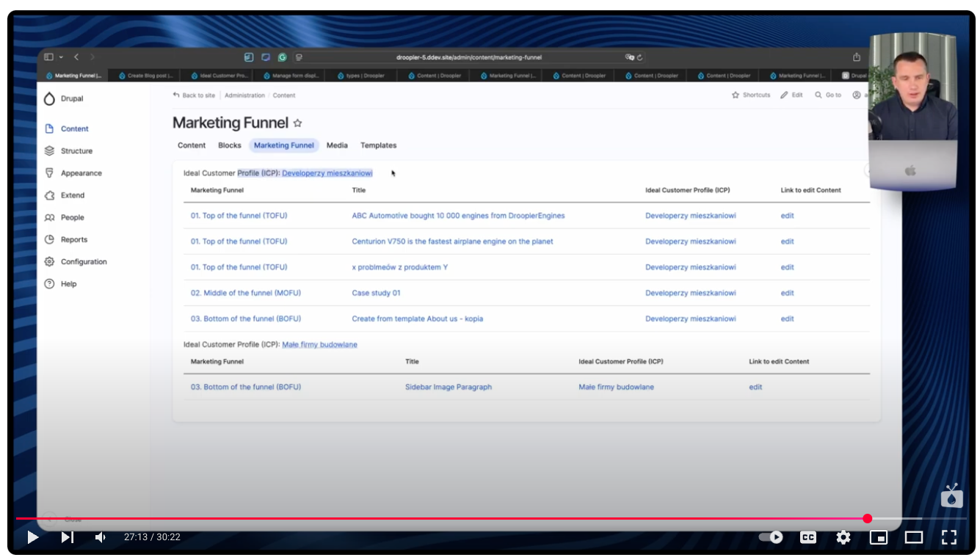Open the Case study 01 link
The width and height of the screenshot is (980, 560).
tap(376, 293)
